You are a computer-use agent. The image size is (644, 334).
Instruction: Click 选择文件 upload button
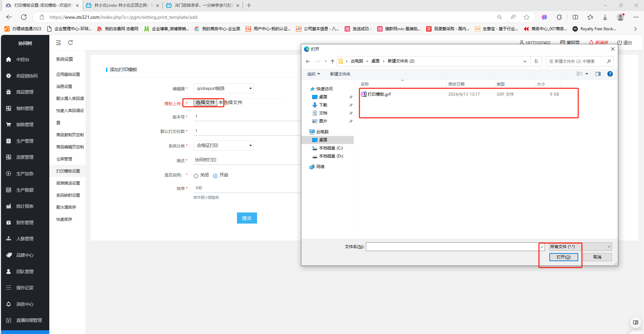[x=205, y=102]
